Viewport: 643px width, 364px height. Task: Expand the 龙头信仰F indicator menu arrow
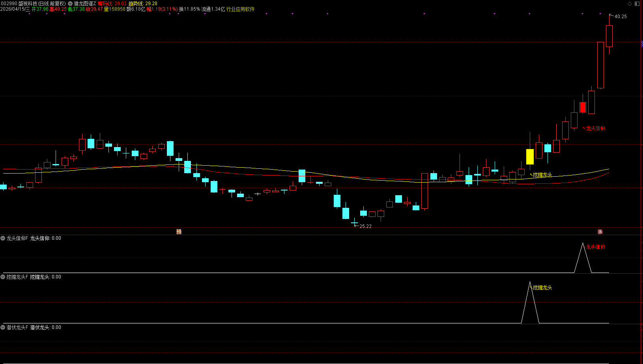3,238
